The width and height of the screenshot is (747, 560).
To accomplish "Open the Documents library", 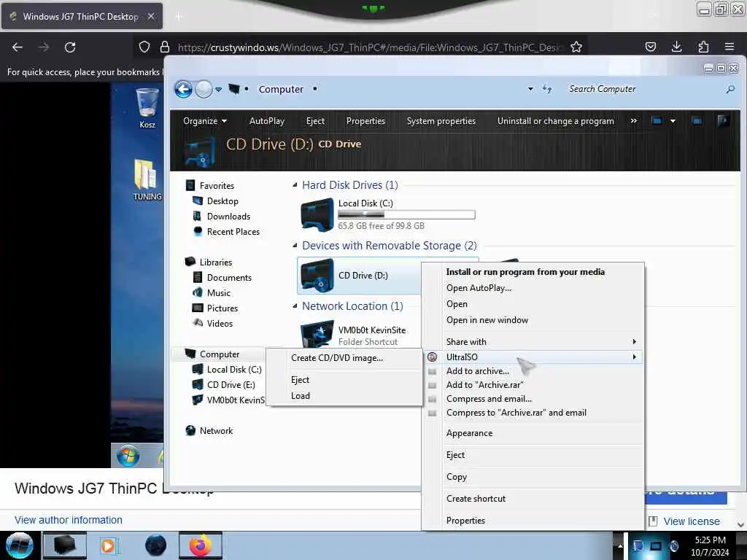I will 229,278.
